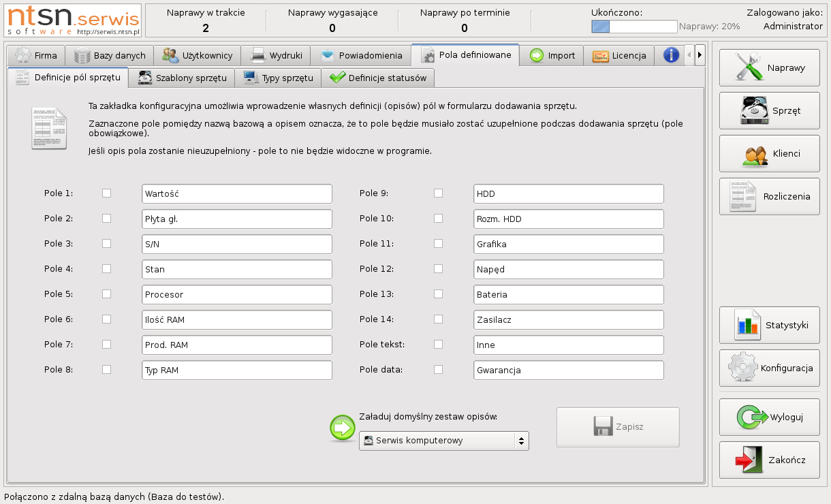
Task: Click the Pole 5 Procesor text field
Action: tap(236, 294)
